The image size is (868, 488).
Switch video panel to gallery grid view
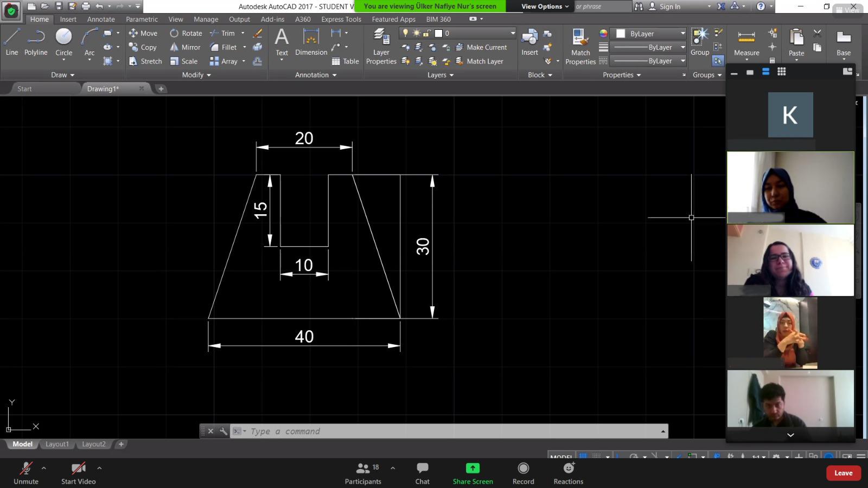tap(781, 72)
